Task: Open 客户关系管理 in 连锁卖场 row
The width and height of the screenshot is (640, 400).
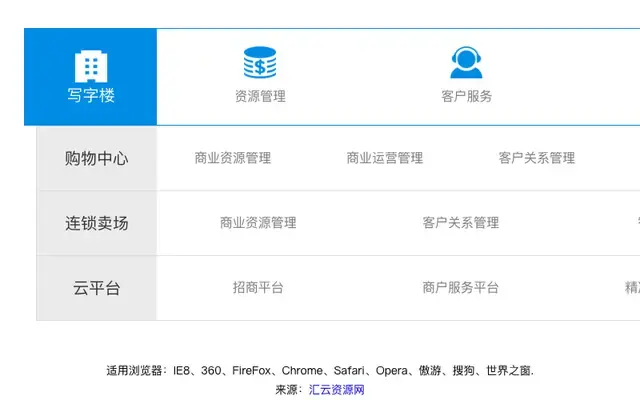Action: tap(461, 223)
